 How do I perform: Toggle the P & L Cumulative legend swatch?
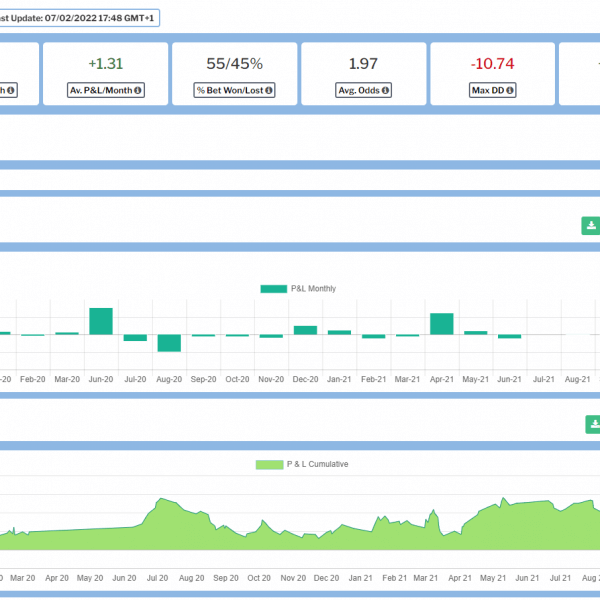click(269, 465)
